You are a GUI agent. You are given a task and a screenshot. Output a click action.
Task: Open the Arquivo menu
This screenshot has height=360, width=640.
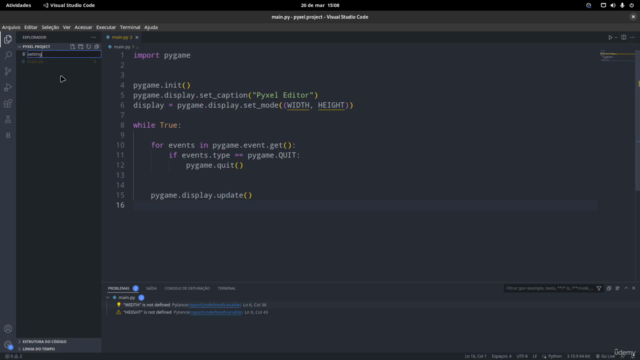coord(11,27)
